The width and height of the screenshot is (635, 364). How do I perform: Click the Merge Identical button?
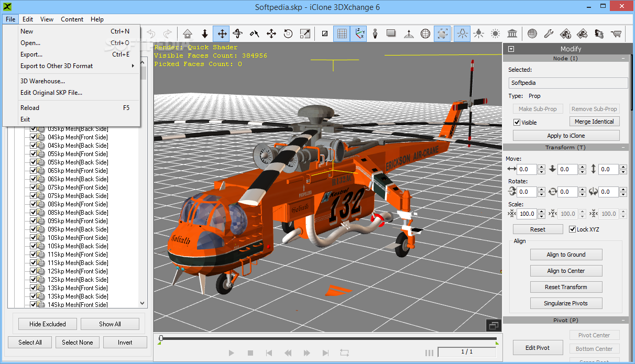pyautogui.click(x=594, y=122)
